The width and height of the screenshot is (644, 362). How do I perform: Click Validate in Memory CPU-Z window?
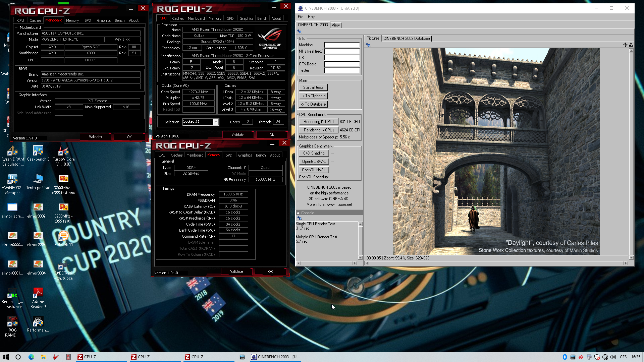pyautogui.click(x=236, y=271)
